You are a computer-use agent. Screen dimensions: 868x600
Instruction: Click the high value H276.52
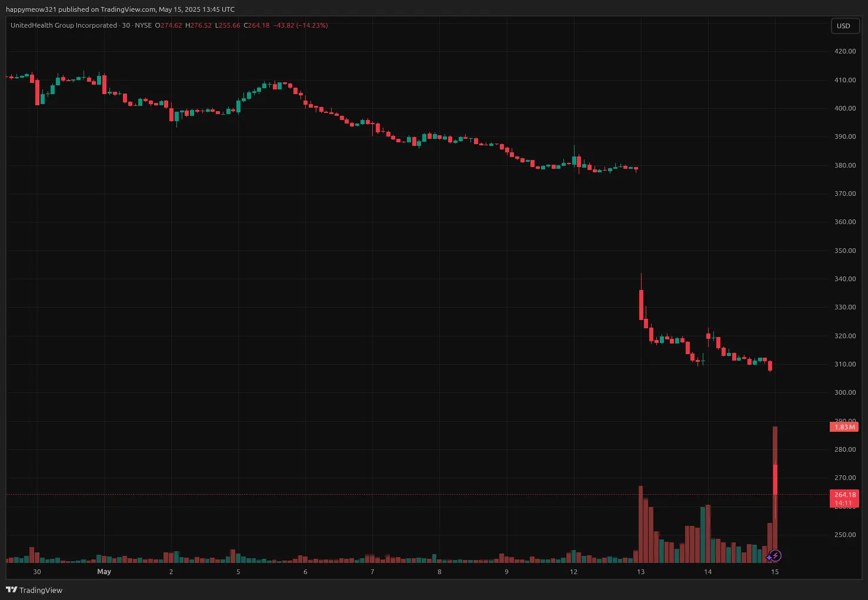[198, 25]
